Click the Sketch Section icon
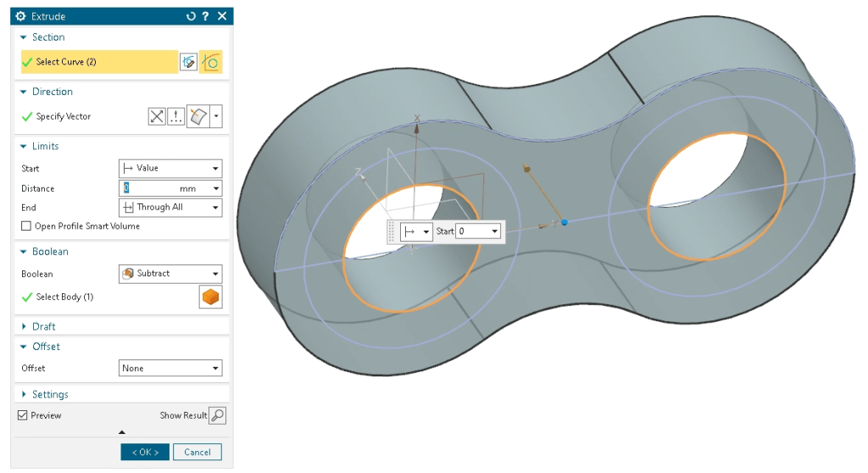This screenshot has height=473, width=868. point(188,62)
